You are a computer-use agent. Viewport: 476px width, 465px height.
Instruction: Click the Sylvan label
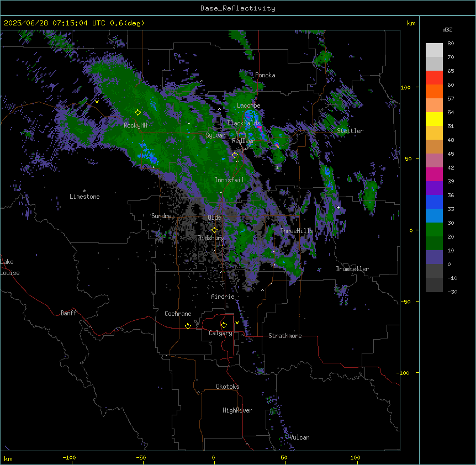pos(215,135)
